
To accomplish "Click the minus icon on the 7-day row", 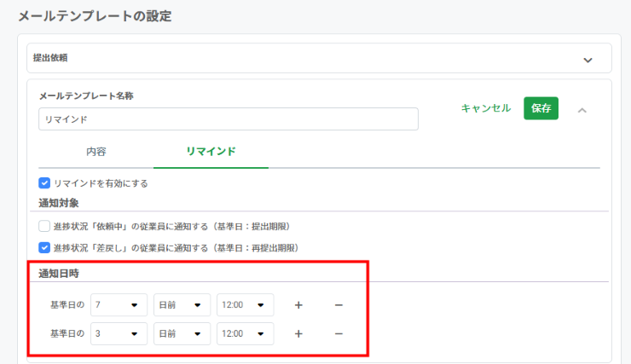I will pos(339,305).
